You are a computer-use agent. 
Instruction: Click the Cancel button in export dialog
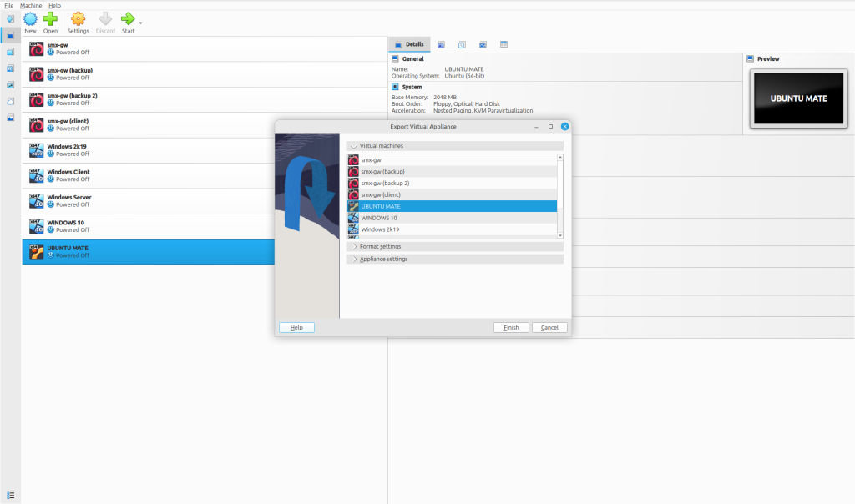click(x=549, y=328)
